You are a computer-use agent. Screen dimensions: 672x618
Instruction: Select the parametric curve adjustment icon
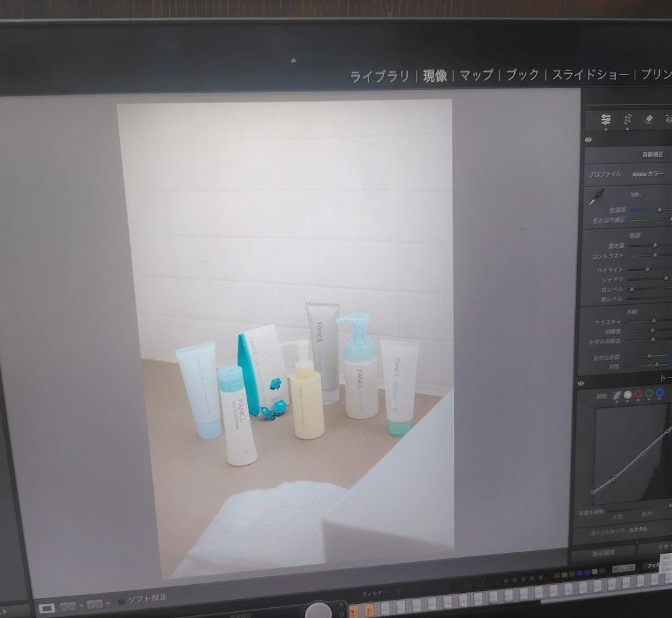(x=616, y=394)
